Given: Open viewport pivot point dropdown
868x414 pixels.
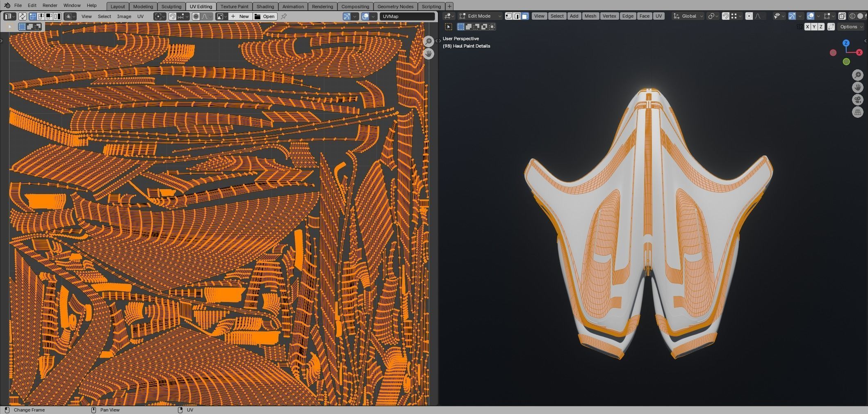Looking at the screenshot, I should (713, 16).
